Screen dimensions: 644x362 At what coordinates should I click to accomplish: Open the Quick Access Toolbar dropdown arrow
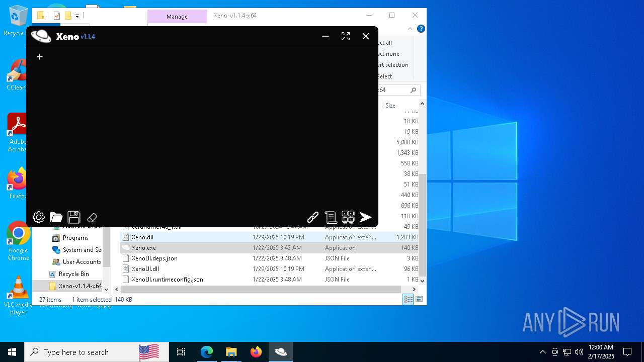[77, 16]
